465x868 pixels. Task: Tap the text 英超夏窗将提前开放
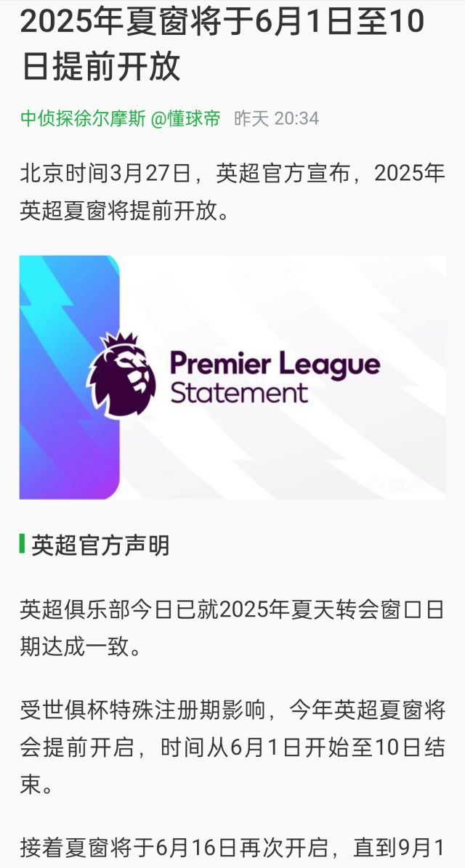[x=124, y=211]
